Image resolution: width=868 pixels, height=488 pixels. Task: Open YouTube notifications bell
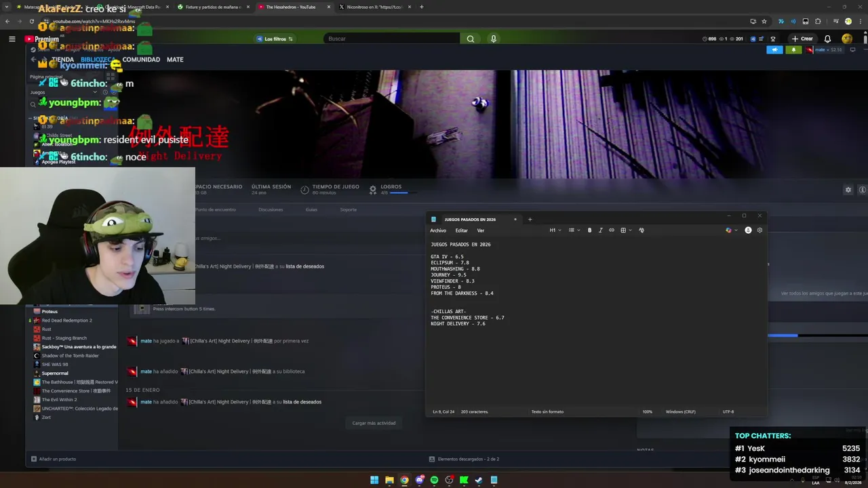827,39
